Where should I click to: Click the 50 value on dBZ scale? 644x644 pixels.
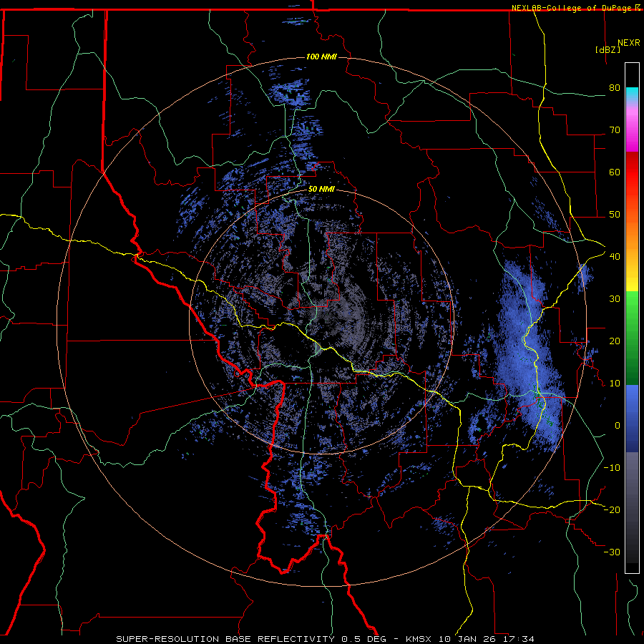click(x=615, y=215)
